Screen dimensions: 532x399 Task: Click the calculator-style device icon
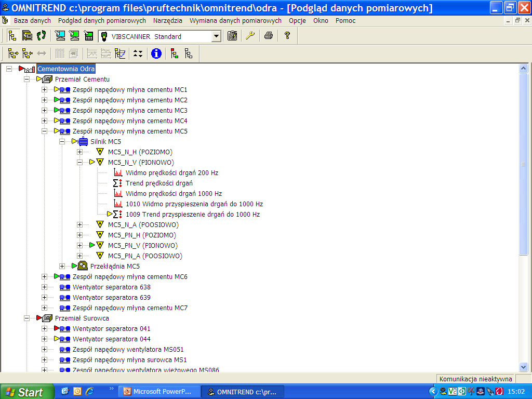pos(88,36)
